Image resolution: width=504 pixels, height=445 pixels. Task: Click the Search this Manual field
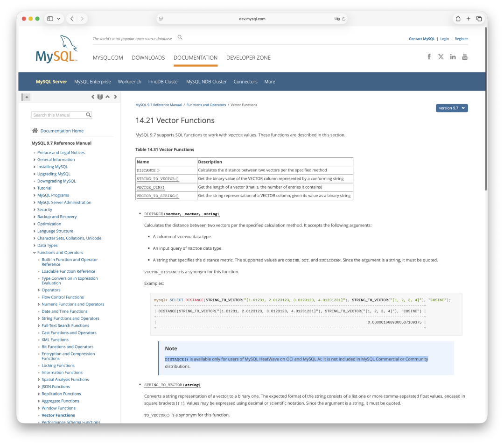coord(62,115)
